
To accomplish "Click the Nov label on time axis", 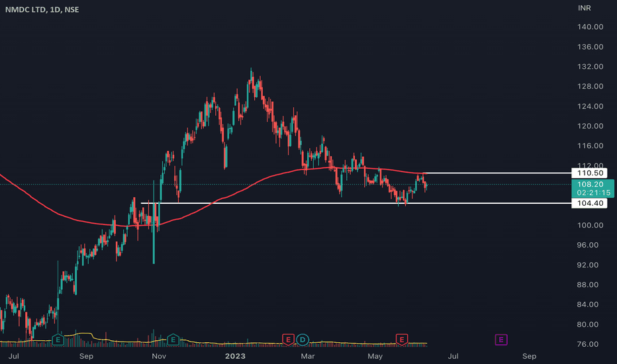I will click(x=159, y=356).
